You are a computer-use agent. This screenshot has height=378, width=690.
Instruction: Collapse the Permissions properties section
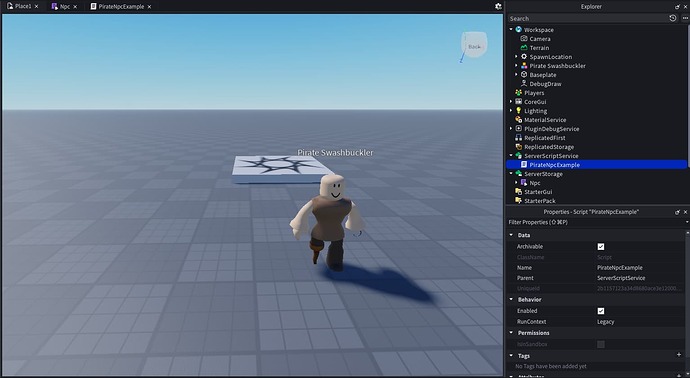click(511, 333)
